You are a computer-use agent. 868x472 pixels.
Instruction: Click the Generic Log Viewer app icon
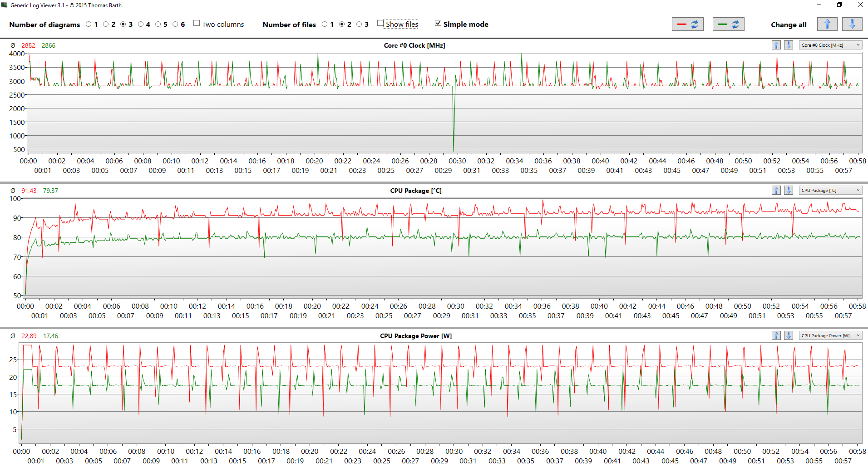coord(5,5)
